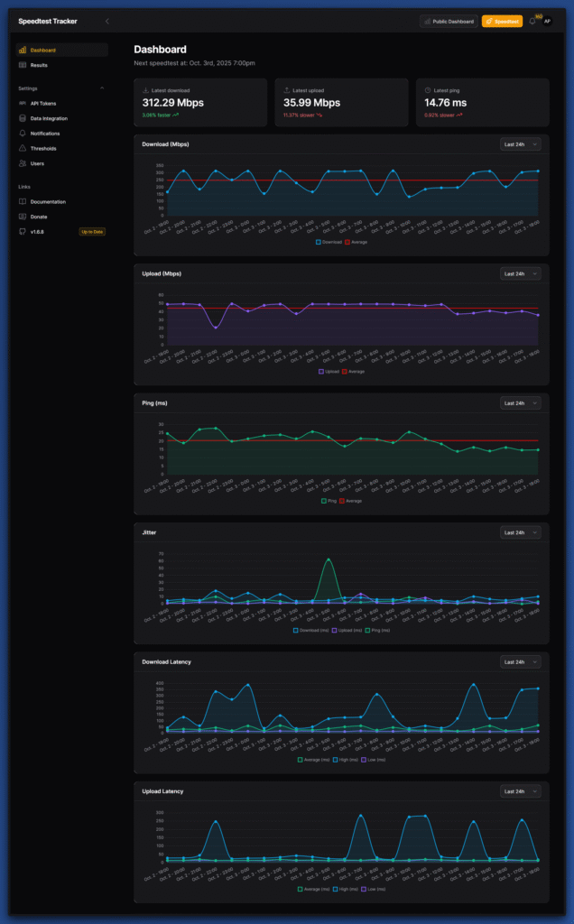The height and width of the screenshot is (924, 574).
Task: Open the Documentation link in sidebar
Action: tap(47, 202)
